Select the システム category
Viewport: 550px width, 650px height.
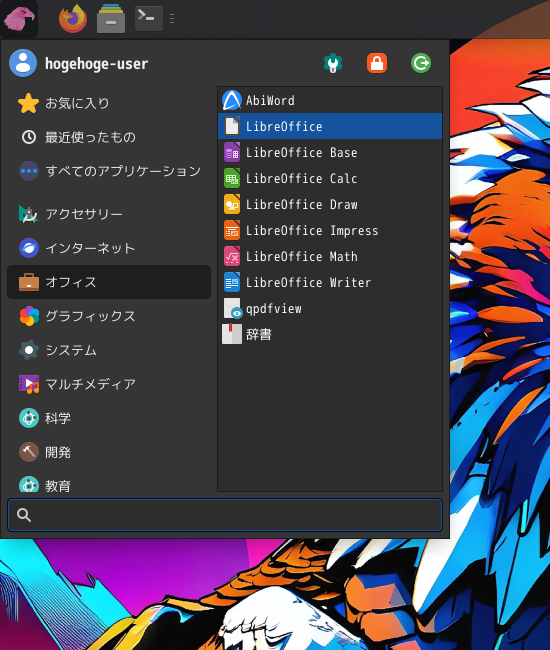(x=109, y=350)
